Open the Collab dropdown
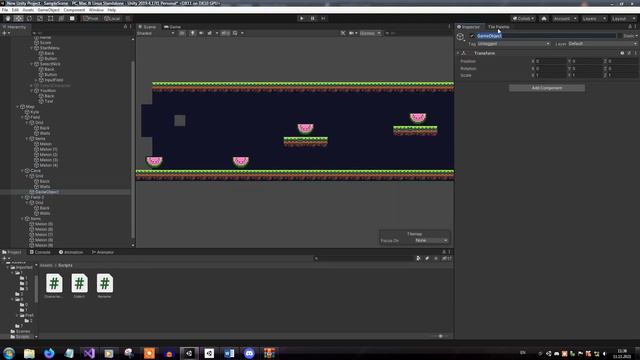 tap(523, 18)
